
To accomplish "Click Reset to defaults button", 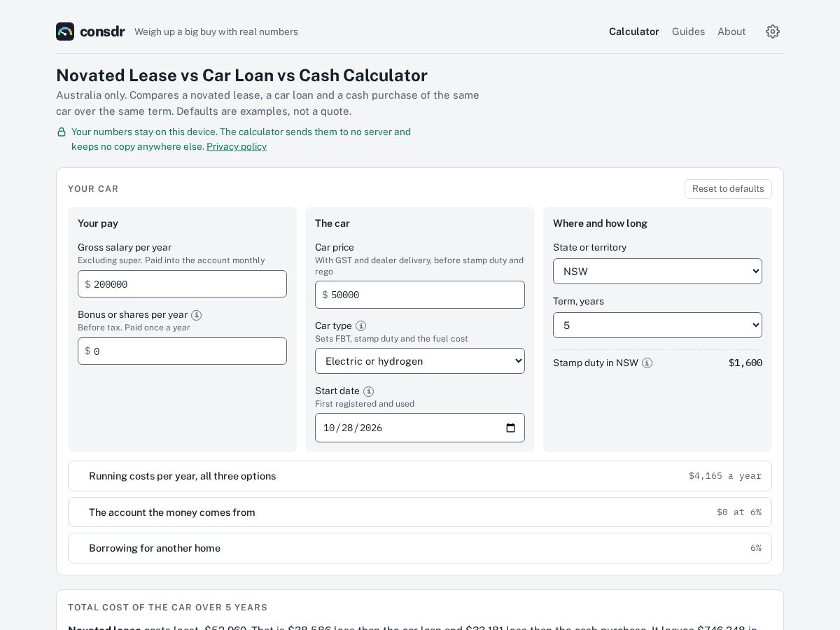I will point(728,189).
